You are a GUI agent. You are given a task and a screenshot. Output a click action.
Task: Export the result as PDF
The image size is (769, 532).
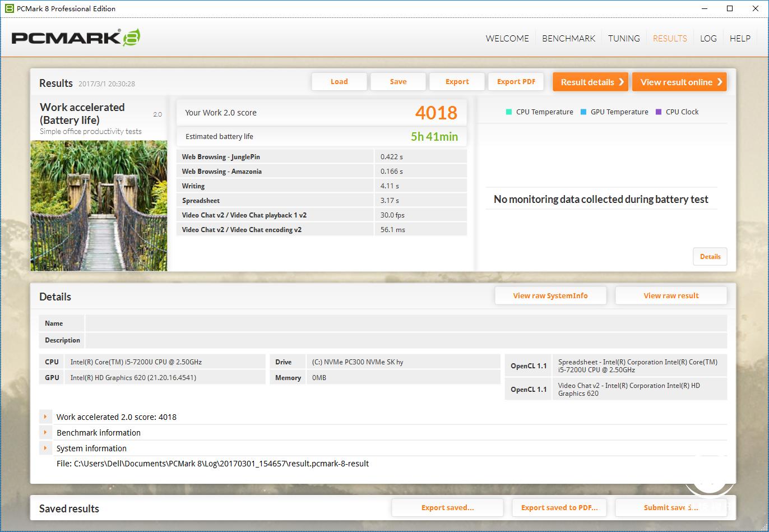(516, 81)
